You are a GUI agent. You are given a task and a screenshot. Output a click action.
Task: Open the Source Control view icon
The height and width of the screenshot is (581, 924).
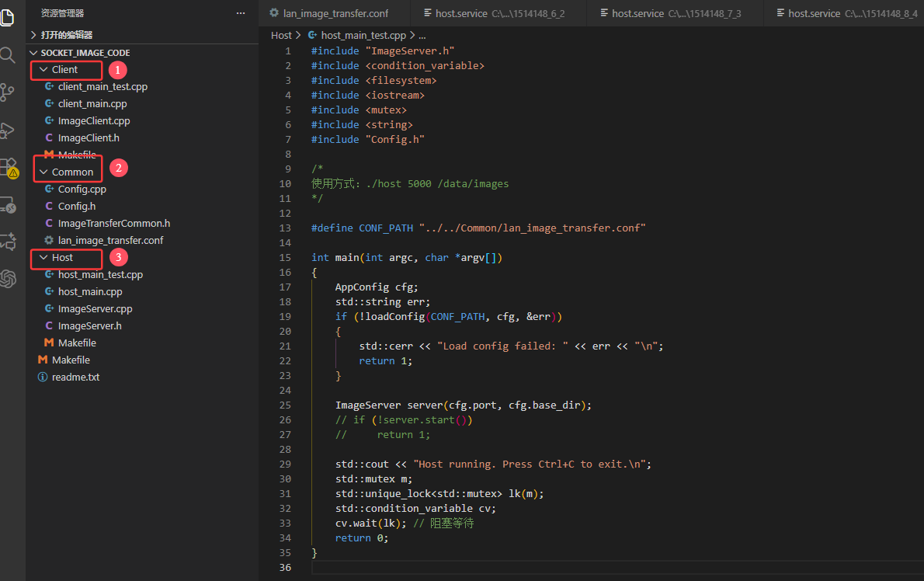click(x=7, y=92)
